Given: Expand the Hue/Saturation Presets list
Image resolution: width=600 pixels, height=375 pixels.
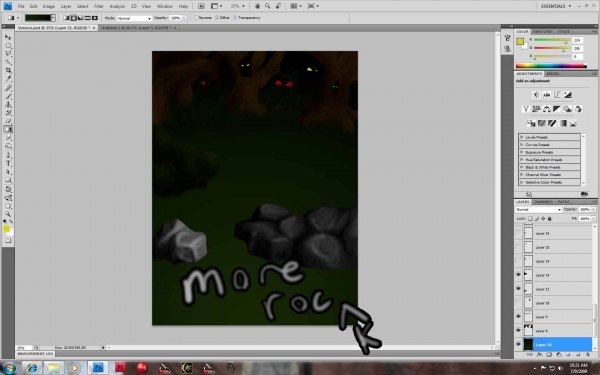Looking at the screenshot, I should click(522, 160).
